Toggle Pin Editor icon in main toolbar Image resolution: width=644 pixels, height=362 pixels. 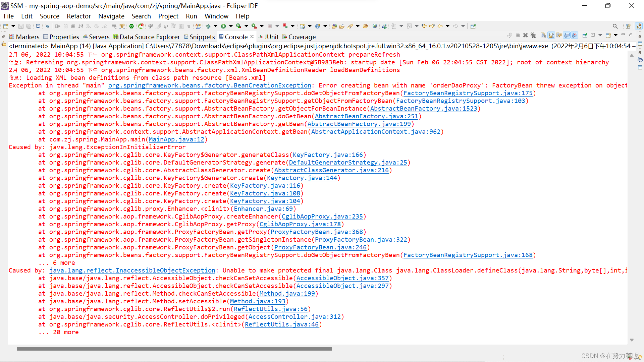[x=473, y=26]
